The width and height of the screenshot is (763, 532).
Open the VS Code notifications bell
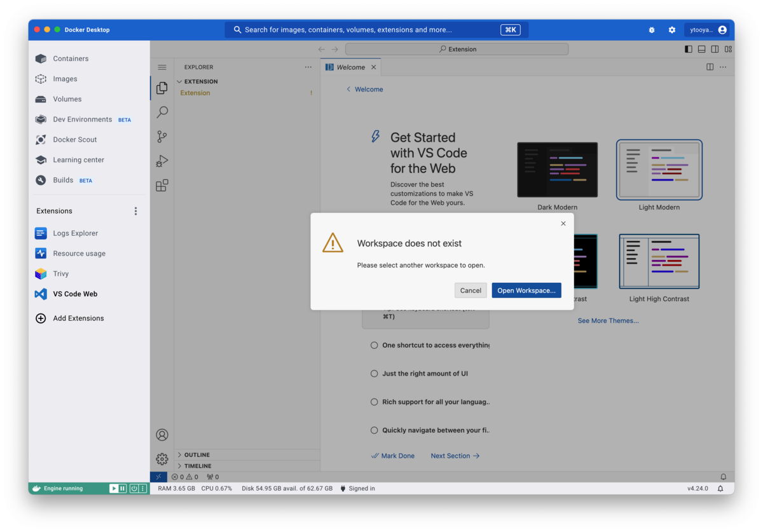(x=723, y=477)
